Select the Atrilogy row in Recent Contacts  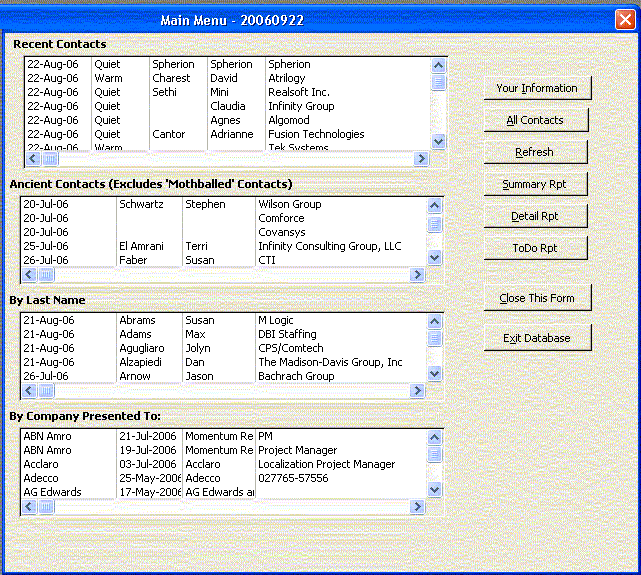pos(228,78)
